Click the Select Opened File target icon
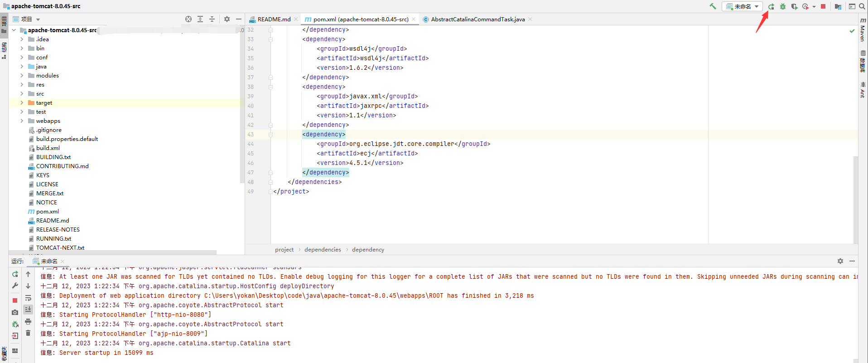 tap(188, 19)
